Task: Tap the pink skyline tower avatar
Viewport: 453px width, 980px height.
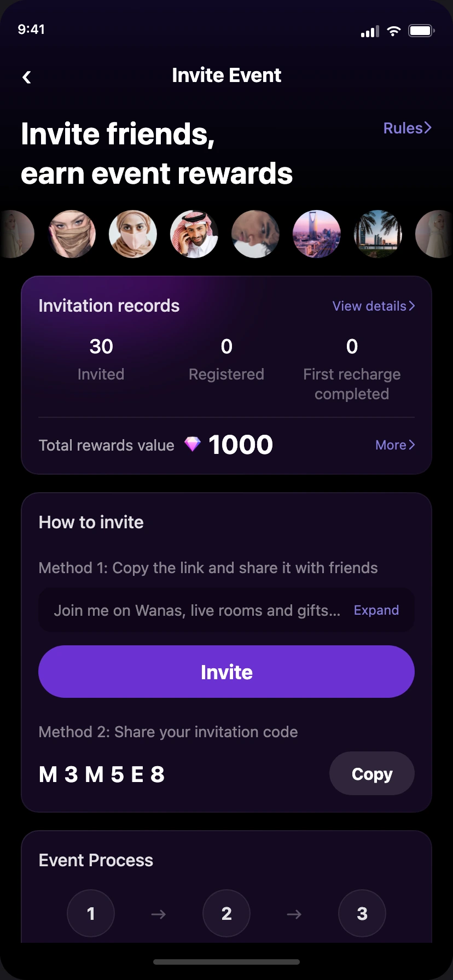Action: tap(317, 234)
